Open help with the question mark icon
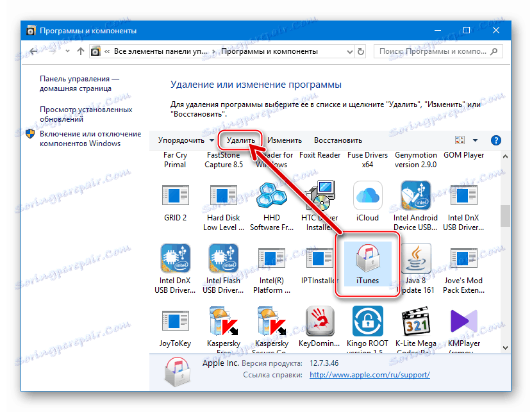This screenshot has width=532, height=412. click(x=495, y=140)
